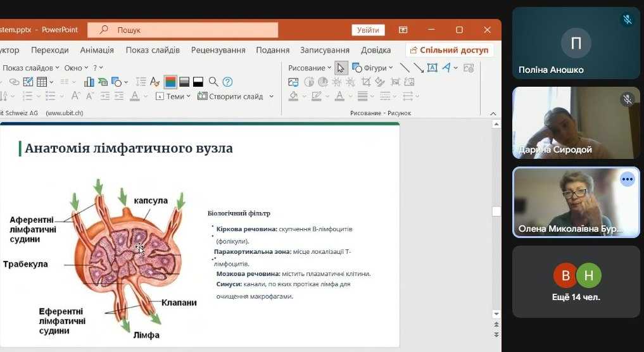Viewport: 644px width, 352px height.
Task: Click the Пошук search field
Action: point(182,30)
